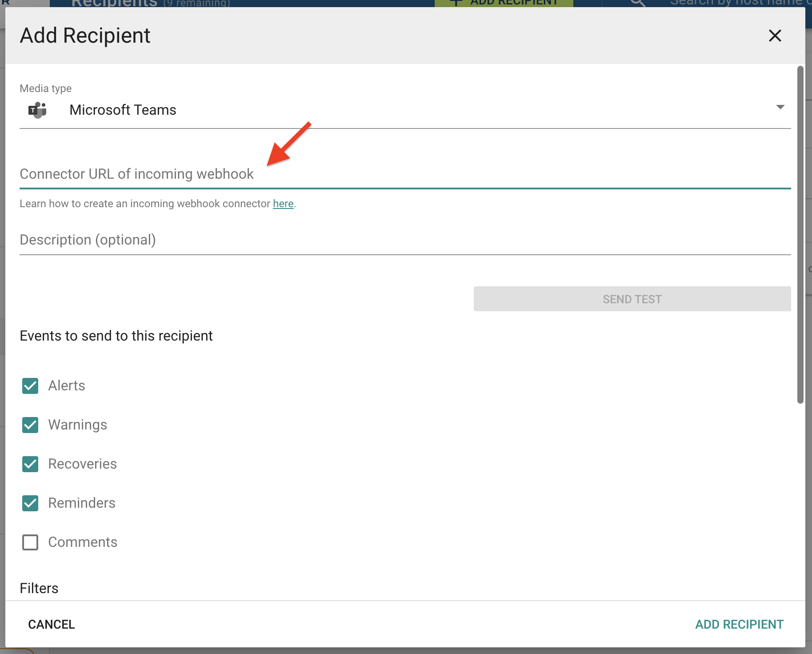Screen dimensions: 812x654
Task: Click the Filters section heading
Action: coord(39,588)
